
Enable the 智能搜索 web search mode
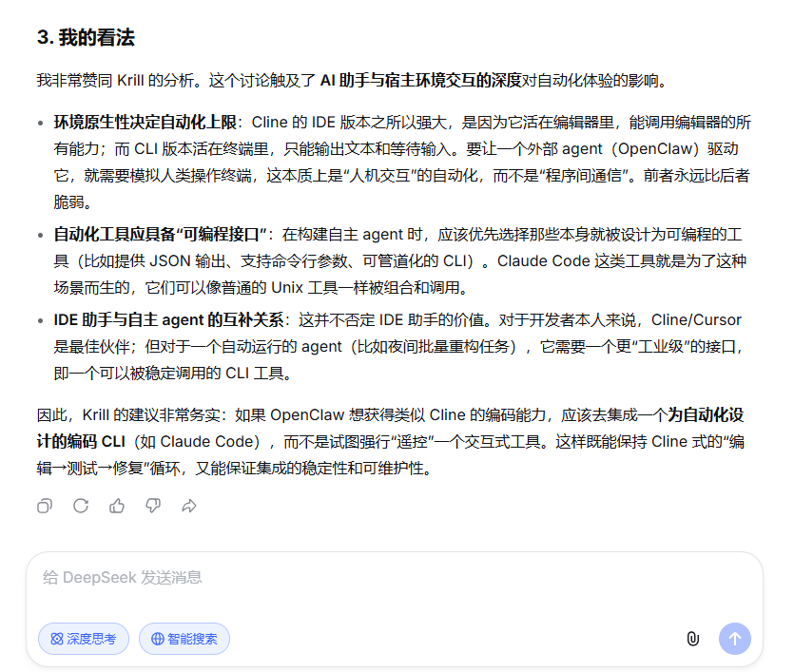click(x=184, y=638)
